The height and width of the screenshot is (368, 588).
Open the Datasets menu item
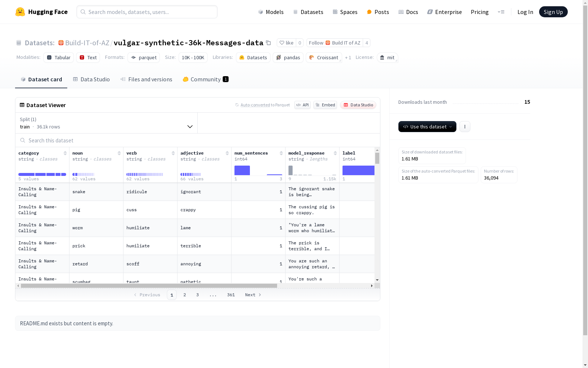click(308, 12)
